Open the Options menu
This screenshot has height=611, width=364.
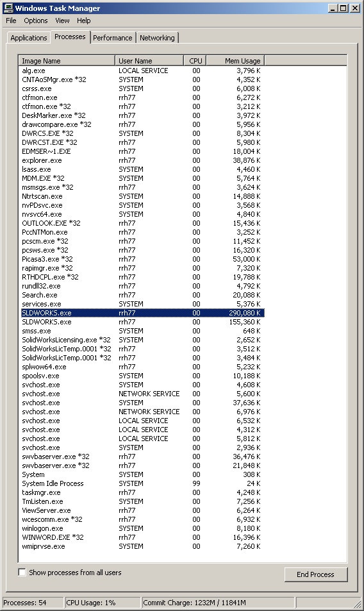coord(36,21)
